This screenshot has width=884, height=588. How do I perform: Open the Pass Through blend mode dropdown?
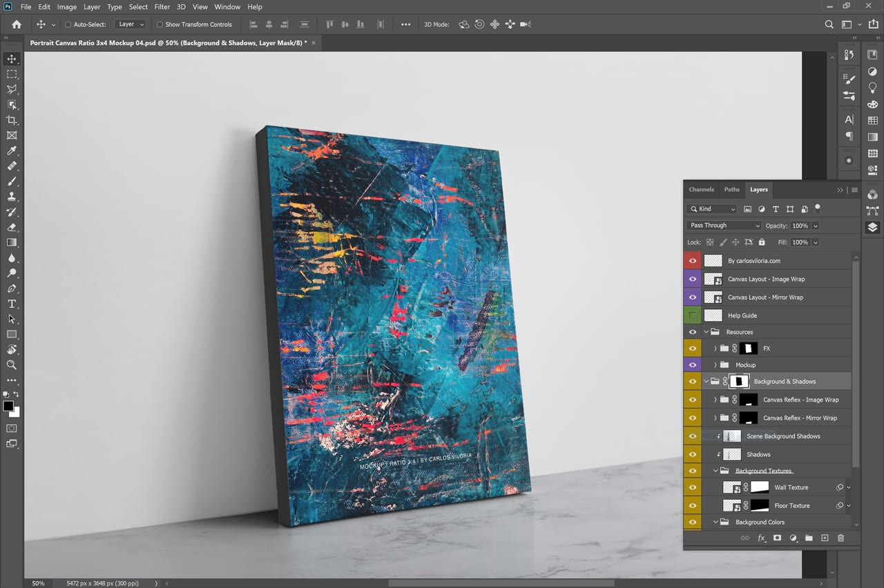click(x=724, y=226)
